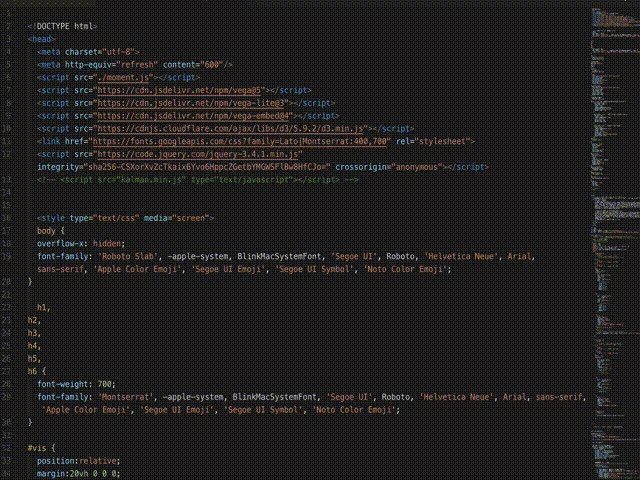Click the fonts.googleapis.com stylesheet URL

(x=240, y=141)
